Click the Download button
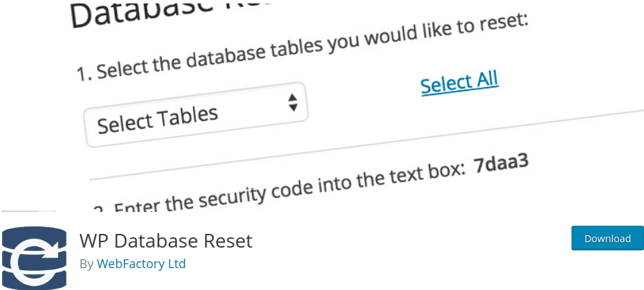Image resolution: width=644 pixels, height=290 pixels. [607, 239]
